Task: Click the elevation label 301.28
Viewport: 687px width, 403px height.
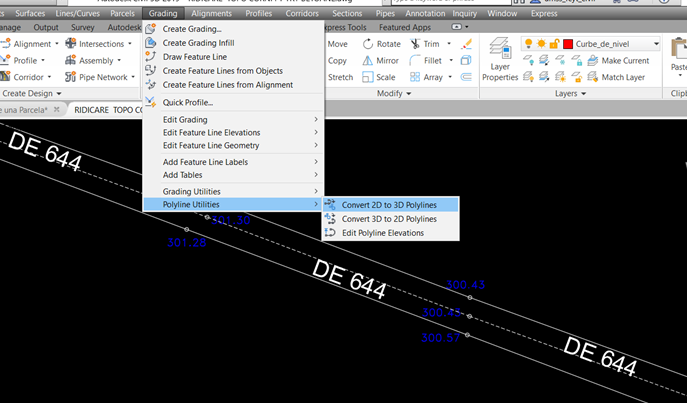Action: click(x=187, y=242)
